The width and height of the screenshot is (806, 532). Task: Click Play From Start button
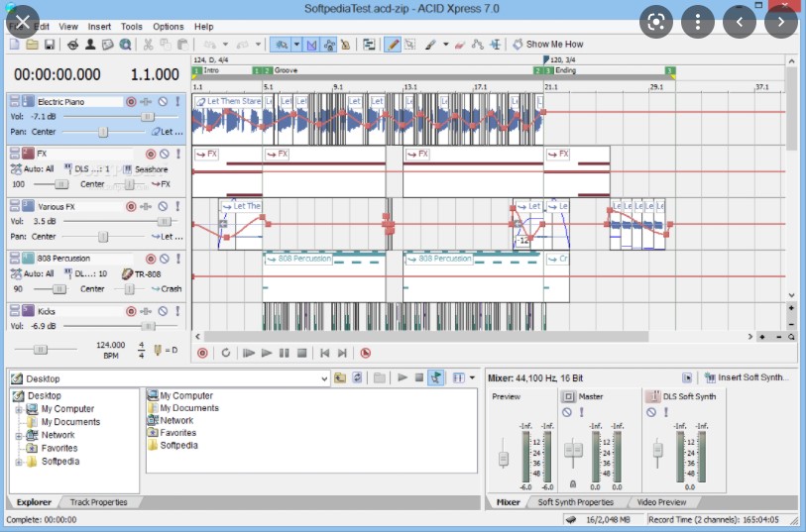[249, 354]
